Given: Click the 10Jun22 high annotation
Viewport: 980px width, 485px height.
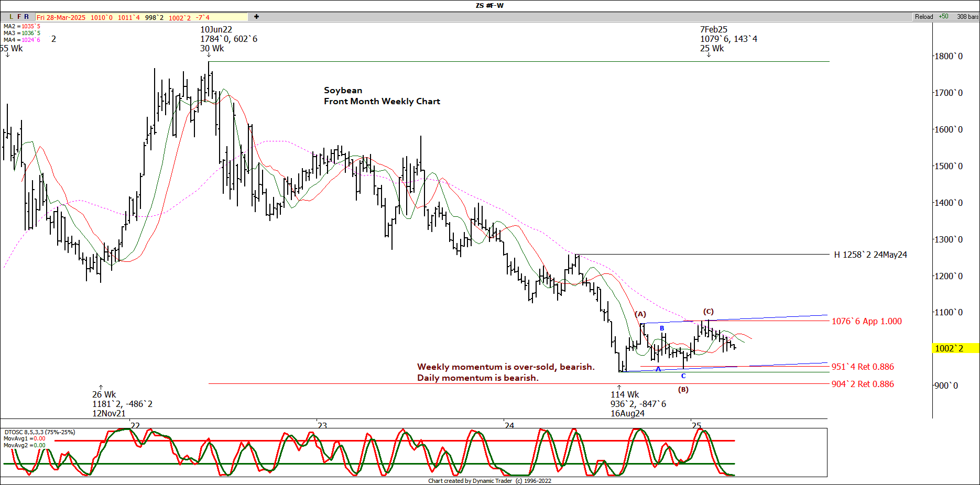Looking at the screenshot, I should [228, 39].
